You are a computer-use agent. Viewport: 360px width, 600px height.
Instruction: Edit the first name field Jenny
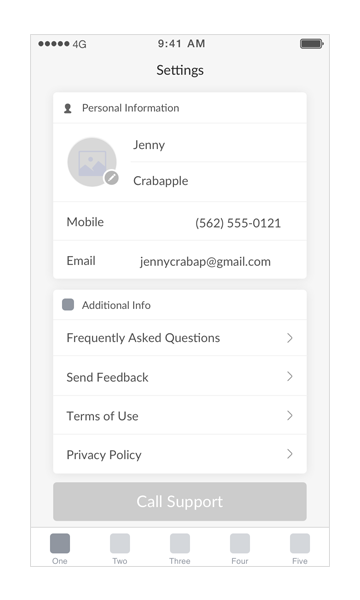click(218, 145)
